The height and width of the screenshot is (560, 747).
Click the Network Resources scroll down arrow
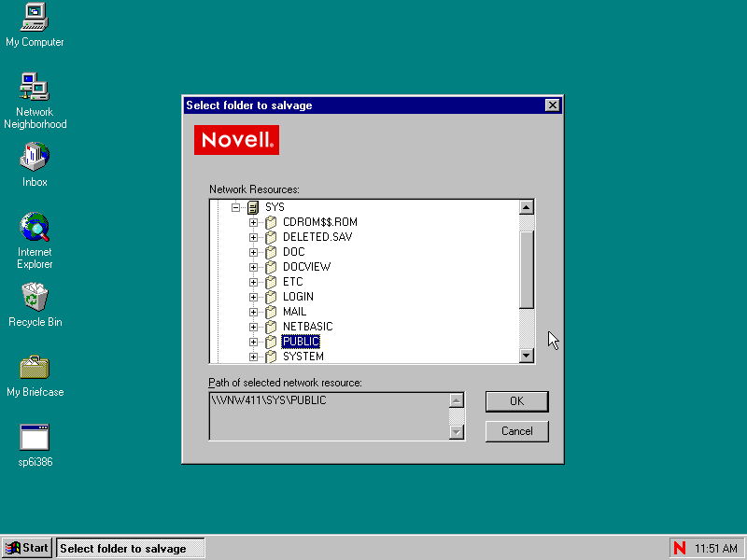click(527, 356)
